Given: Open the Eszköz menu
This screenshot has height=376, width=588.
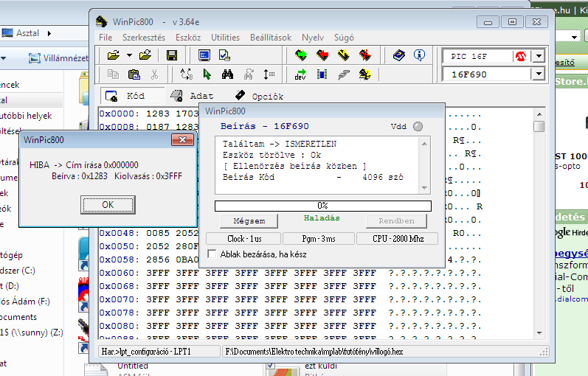Looking at the screenshot, I should point(188,38).
